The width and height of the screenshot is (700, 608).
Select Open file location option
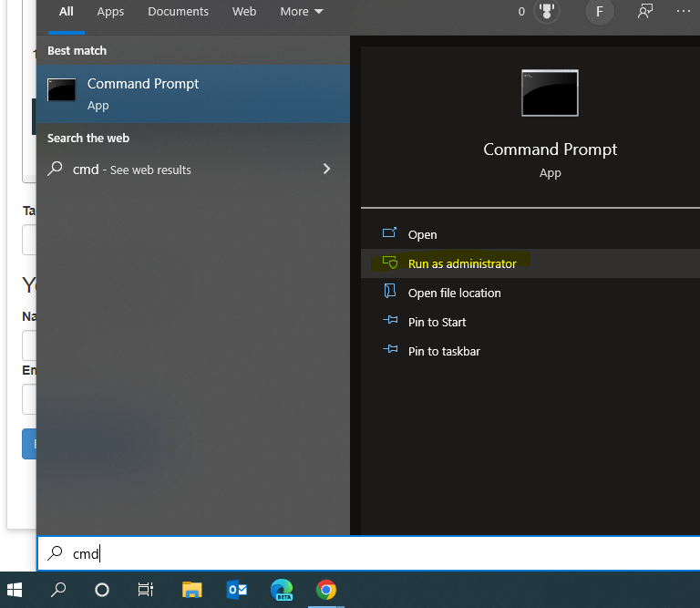454,293
